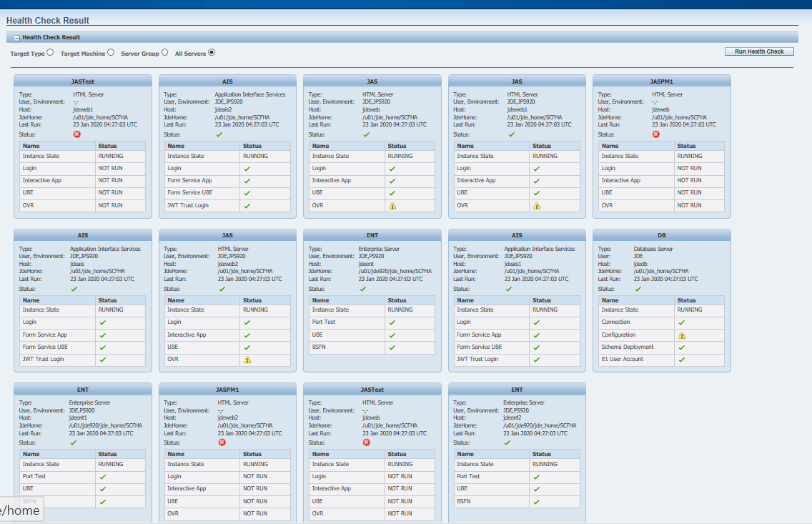Image resolution: width=812 pixels, height=524 pixels.
Task: Select the Target Type radio button
Action: [50, 52]
